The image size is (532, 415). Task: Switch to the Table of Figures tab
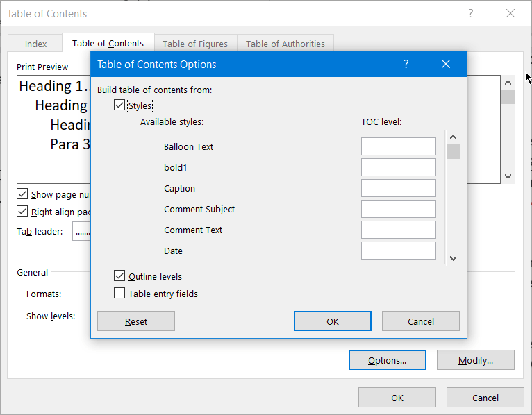[195, 44]
